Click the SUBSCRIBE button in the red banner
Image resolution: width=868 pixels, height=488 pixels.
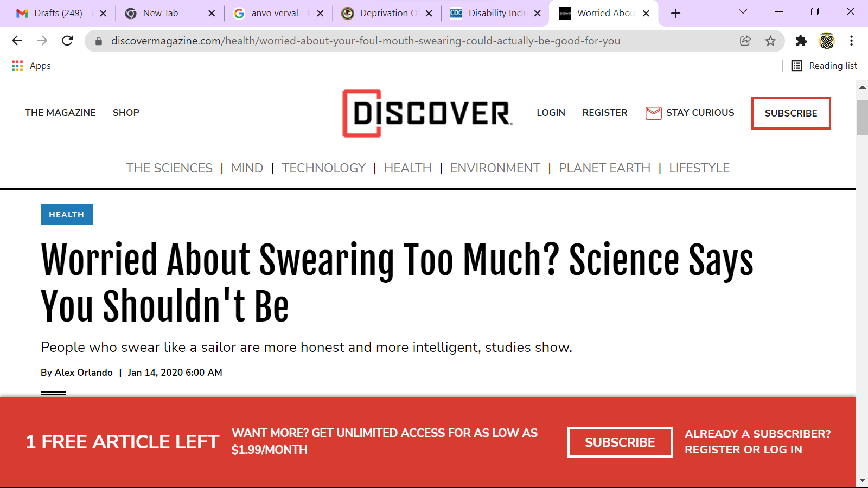(620, 442)
